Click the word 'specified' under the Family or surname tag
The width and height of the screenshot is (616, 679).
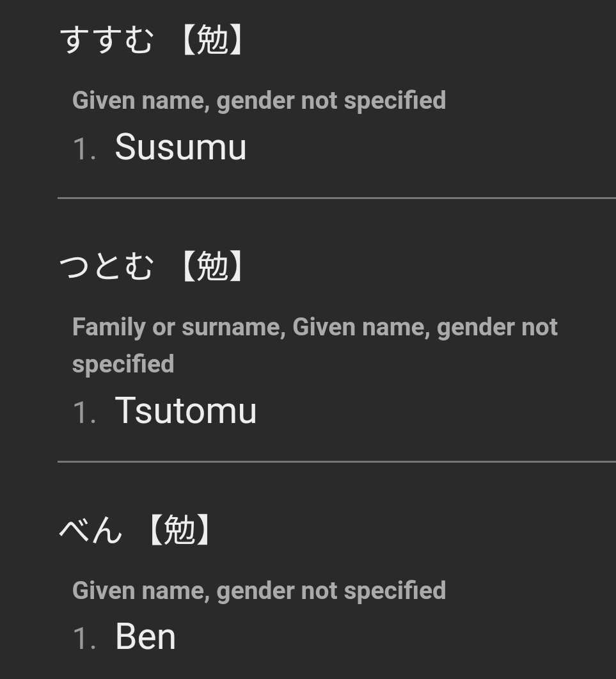click(x=123, y=363)
